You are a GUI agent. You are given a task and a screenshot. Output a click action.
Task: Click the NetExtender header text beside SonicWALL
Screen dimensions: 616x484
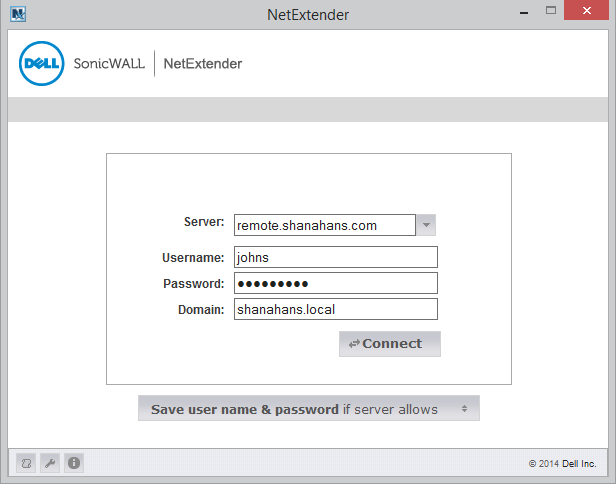(x=203, y=64)
